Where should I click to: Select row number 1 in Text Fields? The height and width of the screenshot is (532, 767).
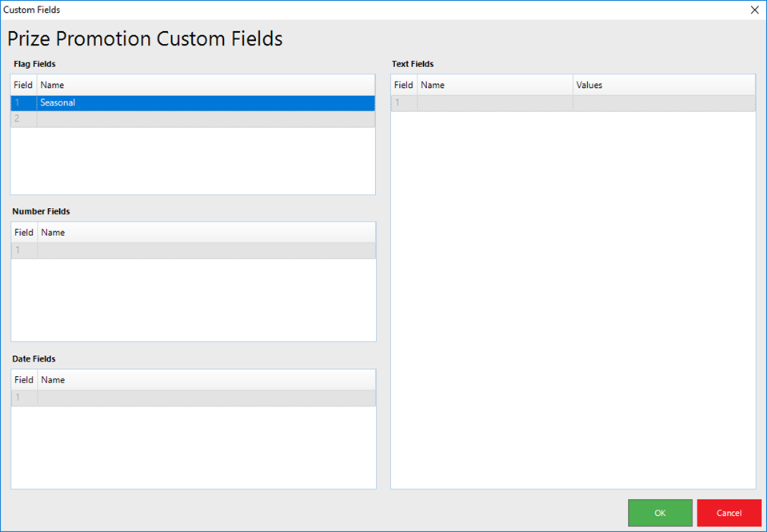pos(404,103)
